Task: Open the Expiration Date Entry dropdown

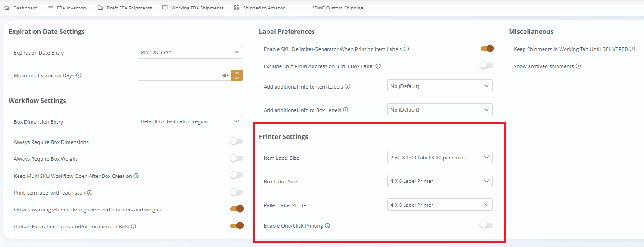Action: (x=190, y=52)
